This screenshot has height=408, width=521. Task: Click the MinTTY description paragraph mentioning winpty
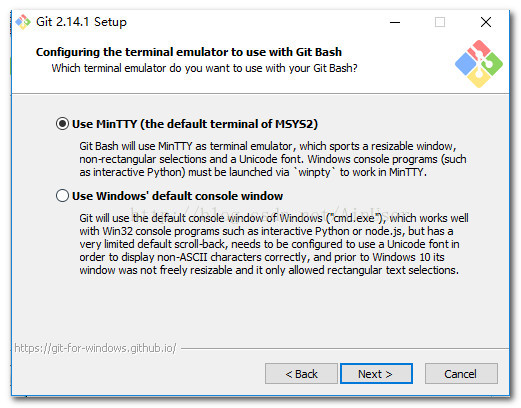(273, 159)
